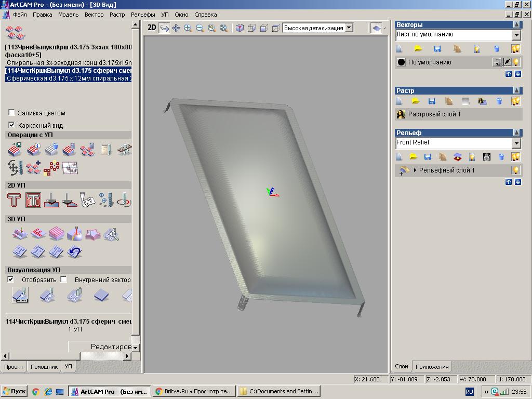Delete vector layer with the trash icon
This screenshot has height=399, width=532.
click(x=496, y=49)
